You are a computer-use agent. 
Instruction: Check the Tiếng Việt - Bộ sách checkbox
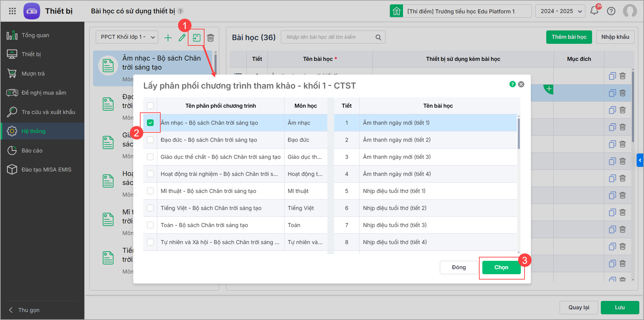point(150,208)
